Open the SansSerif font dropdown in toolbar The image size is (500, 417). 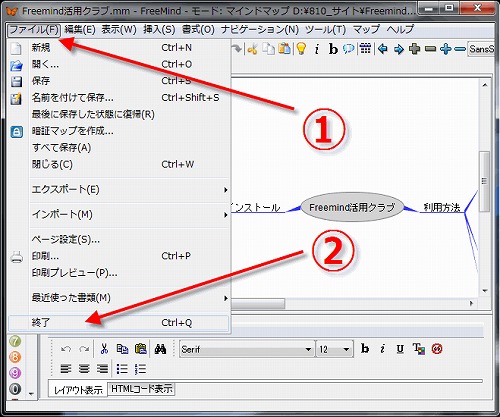(x=481, y=49)
